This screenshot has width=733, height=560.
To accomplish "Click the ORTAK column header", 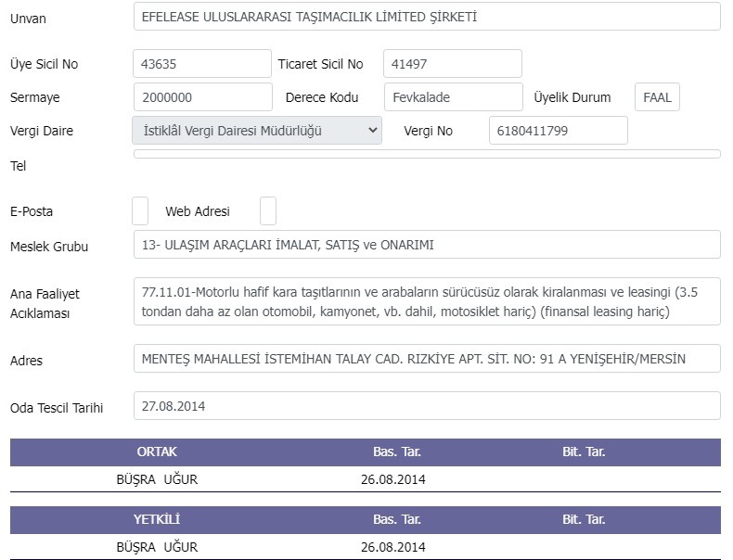I will pyautogui.click(x=157, y=452).
